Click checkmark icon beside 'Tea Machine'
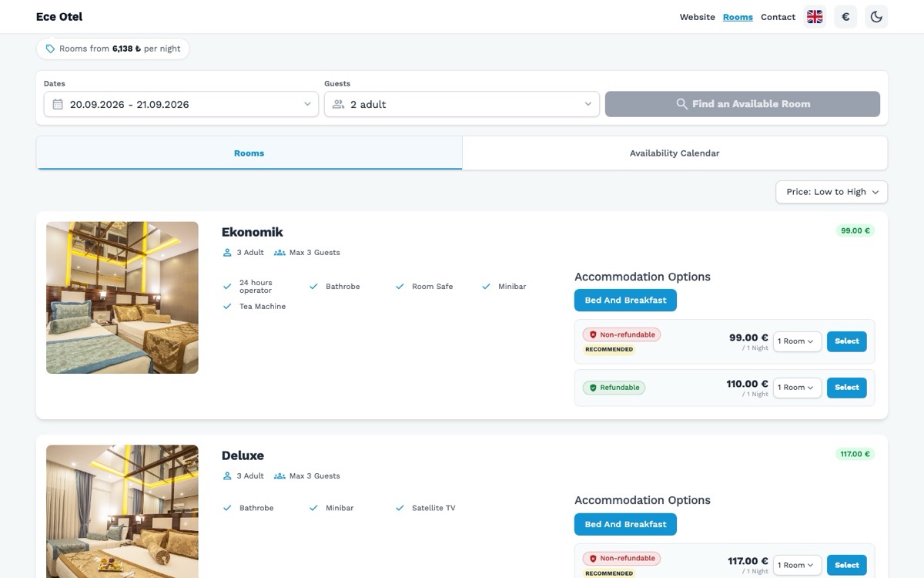 (x=227, y=307)
